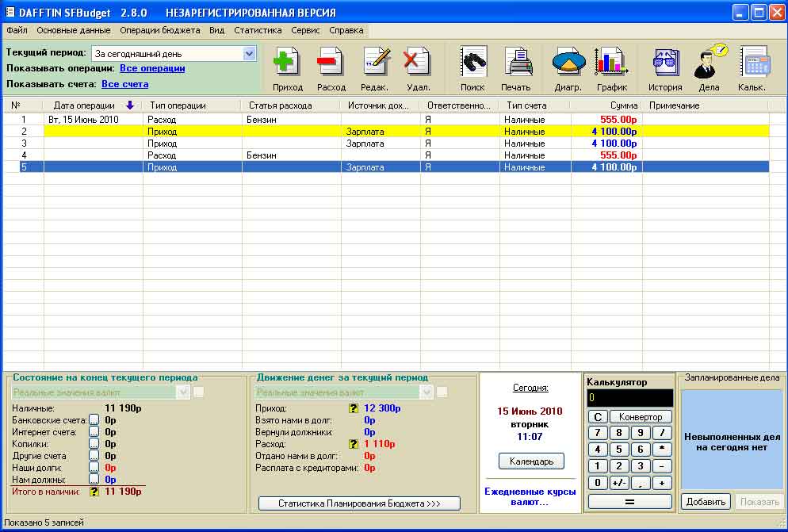Click the Печать printer icon
788x532 pixels.
(x=516, y=63)
